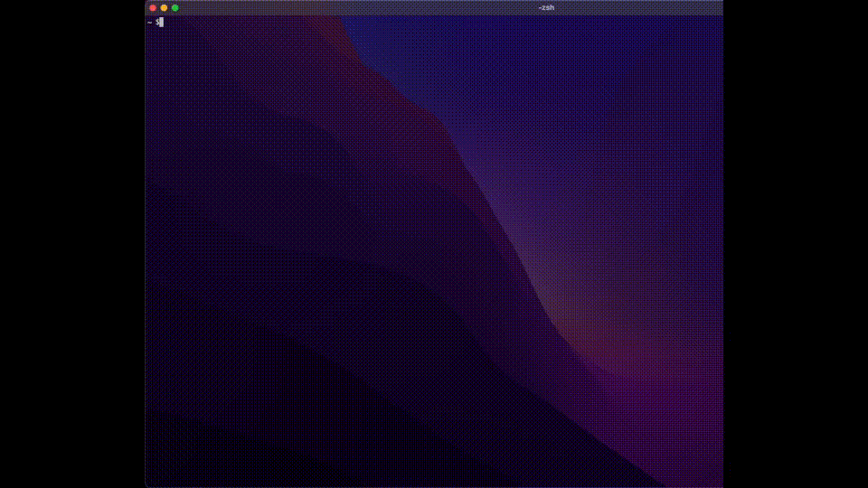Focus the terminal by clicking its center

coord(434,251)
